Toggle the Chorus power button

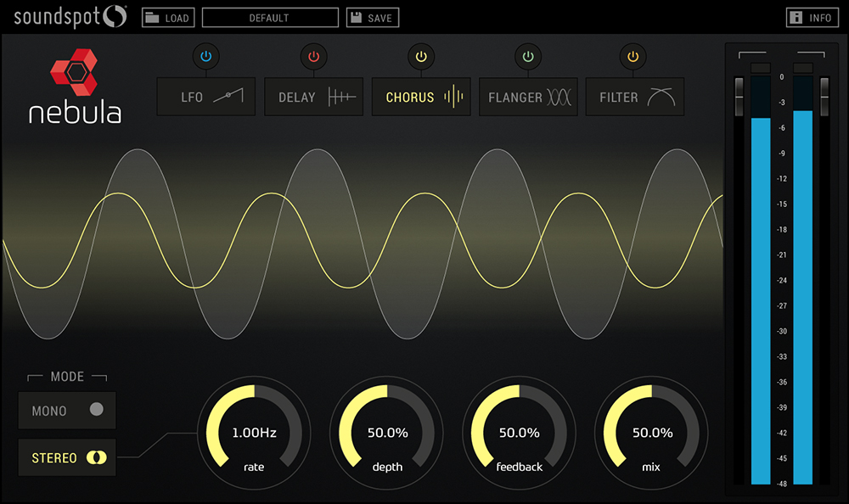point(421,56)
